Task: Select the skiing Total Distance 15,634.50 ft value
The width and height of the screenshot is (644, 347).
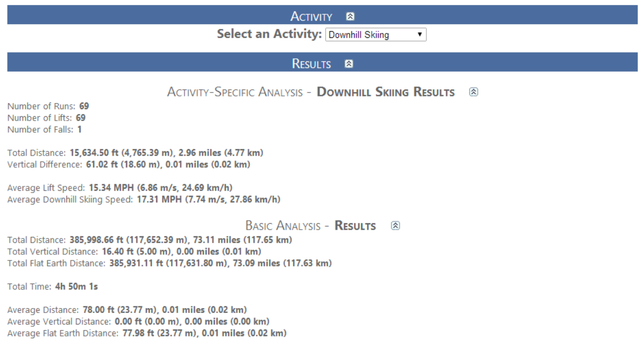Action: click(x=166, y=153)
